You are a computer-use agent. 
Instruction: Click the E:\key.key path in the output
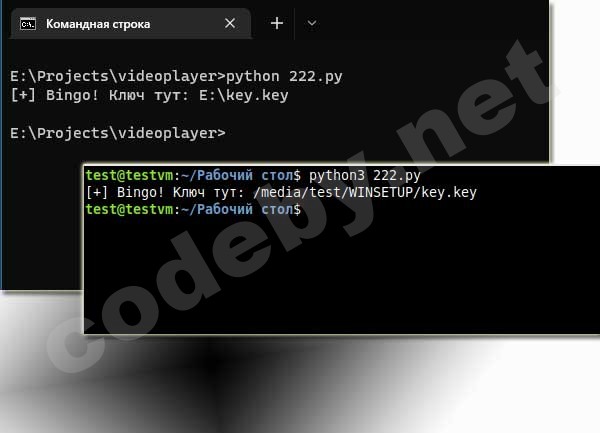coord(243,95)
